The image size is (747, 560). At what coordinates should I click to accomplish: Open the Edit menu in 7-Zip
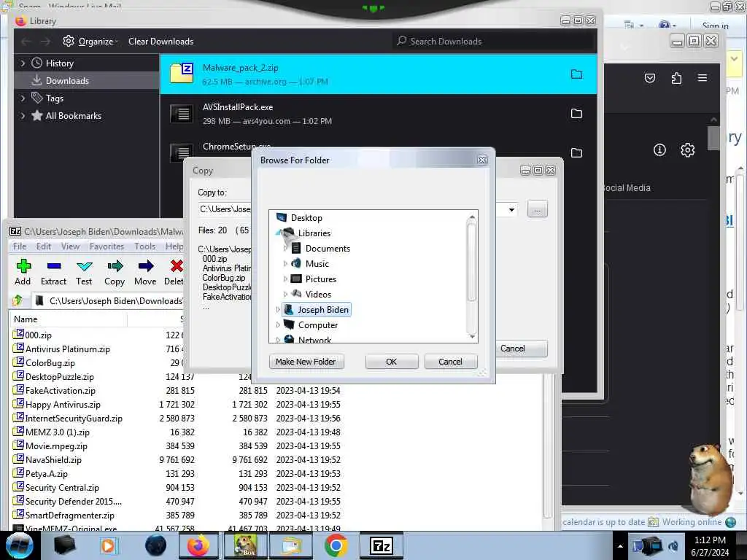coord(43,246)
